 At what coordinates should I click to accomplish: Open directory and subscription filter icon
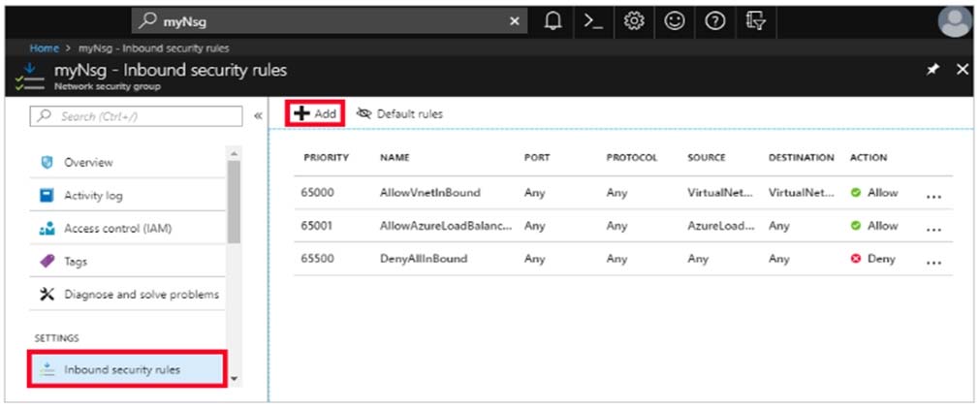point(756,21)
